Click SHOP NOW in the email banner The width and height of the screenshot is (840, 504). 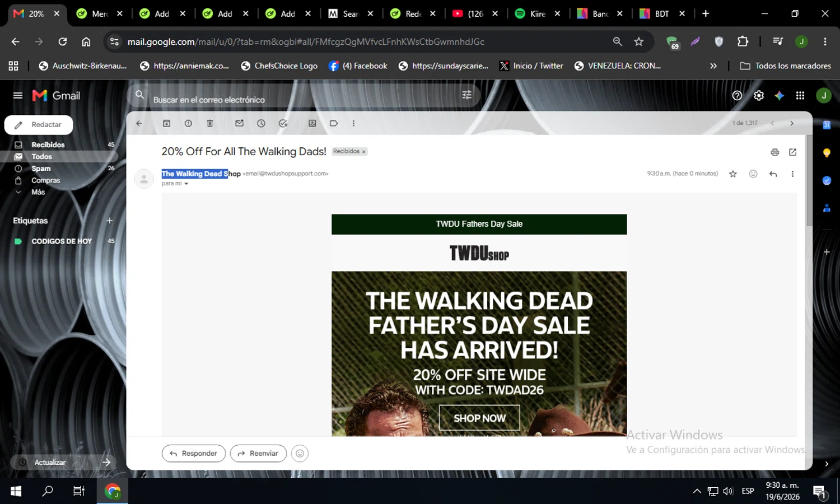479,418
